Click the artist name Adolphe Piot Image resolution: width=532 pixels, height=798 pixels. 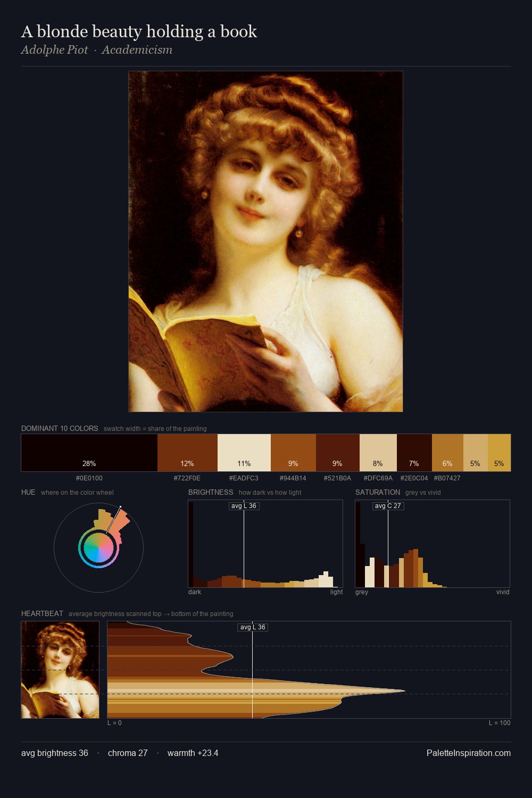(54, 50)
